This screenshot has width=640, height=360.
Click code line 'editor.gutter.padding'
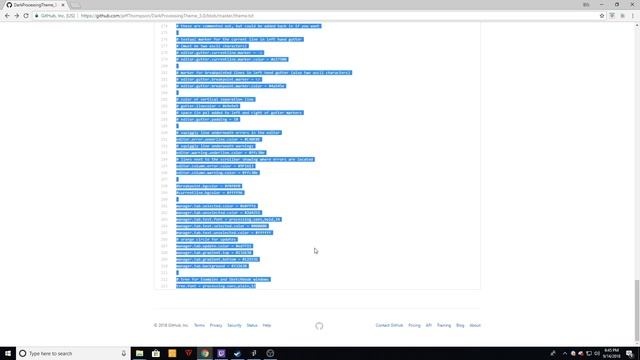pos(208,120)
